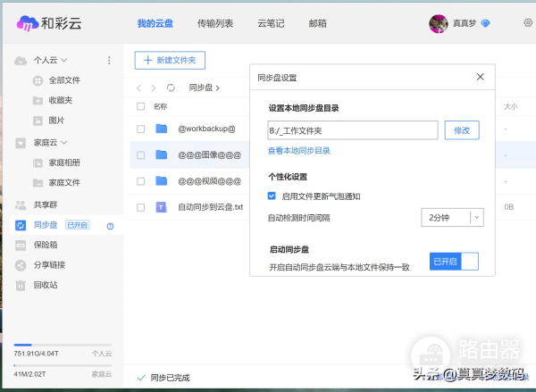Select the 收藏夹 star folder icon
This screenshot has height=392, width=536.
coord(38,101)
